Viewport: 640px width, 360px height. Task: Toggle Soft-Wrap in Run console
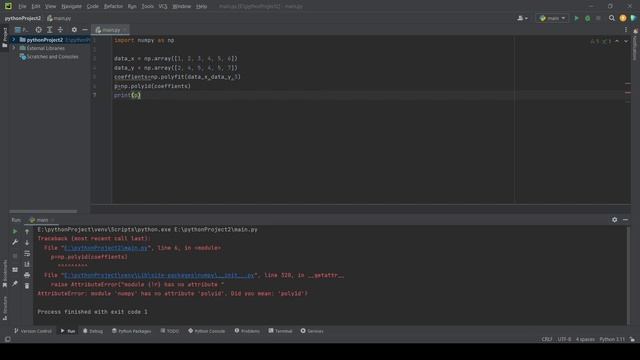coord(27,253)
